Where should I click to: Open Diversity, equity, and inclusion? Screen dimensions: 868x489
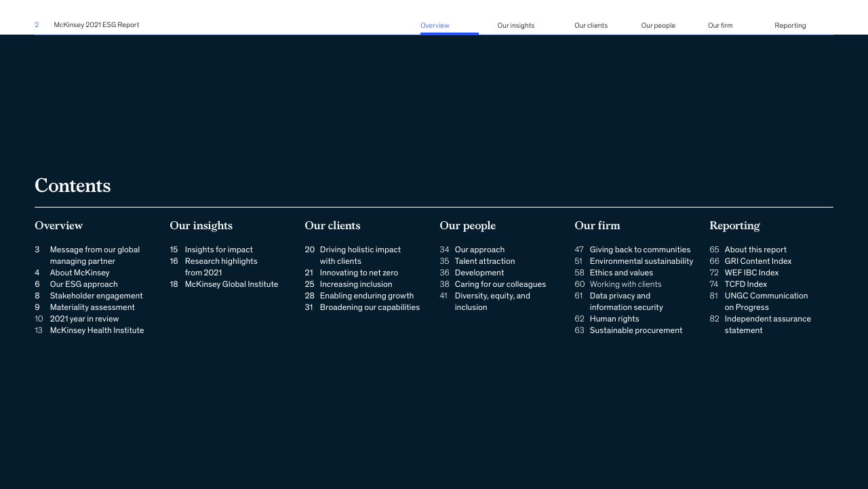coord(492,301)
